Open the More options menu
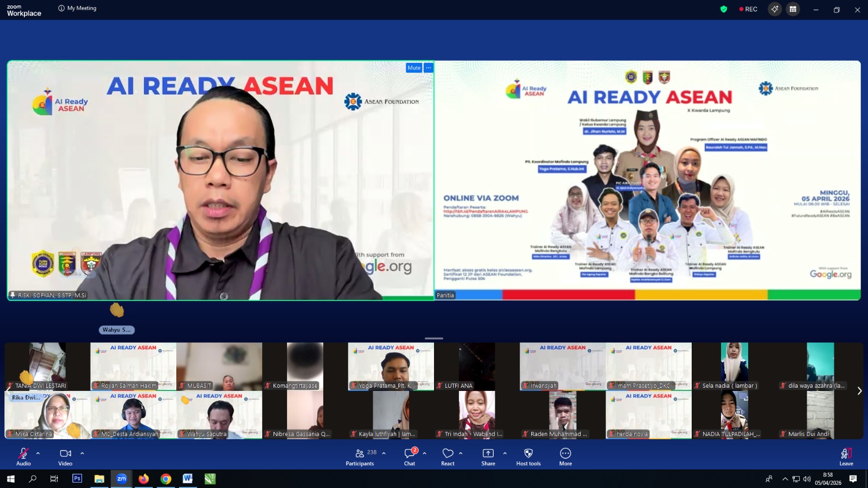Viewport: 868px width, 488px height. [x=565, y=456]
